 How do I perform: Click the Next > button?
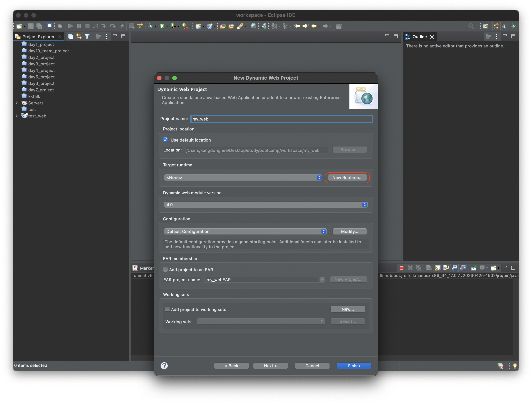point(270,366)
